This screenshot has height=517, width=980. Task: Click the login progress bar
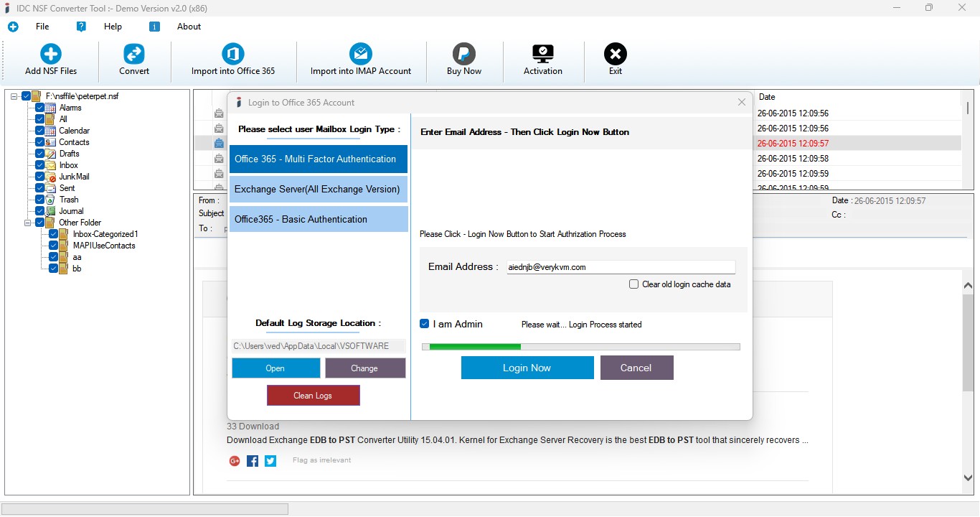click(x=581, y=347)
